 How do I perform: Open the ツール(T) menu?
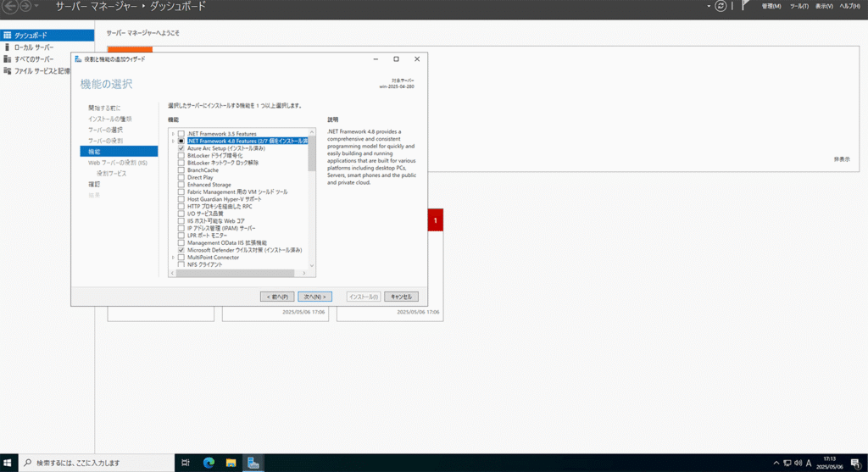[x=798, y=6]
